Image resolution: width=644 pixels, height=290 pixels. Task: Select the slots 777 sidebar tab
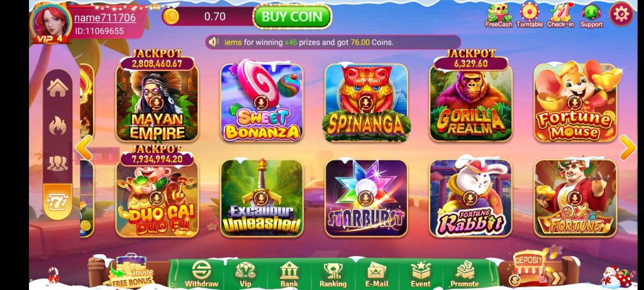[x=57, y=202]
